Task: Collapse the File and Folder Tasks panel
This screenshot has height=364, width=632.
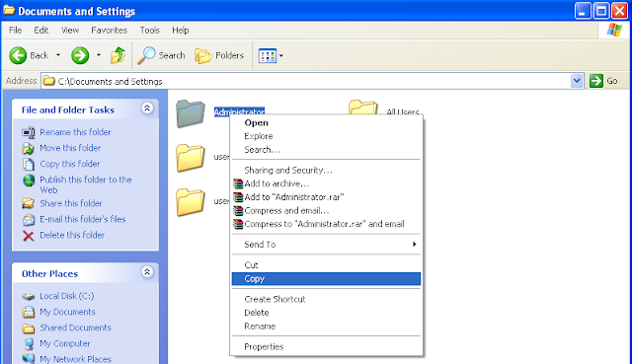Action: click(x=147, y=108)
